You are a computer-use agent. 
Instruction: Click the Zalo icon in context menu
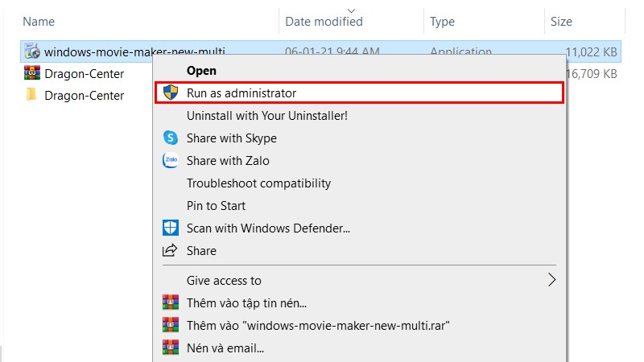coord(170,161)
